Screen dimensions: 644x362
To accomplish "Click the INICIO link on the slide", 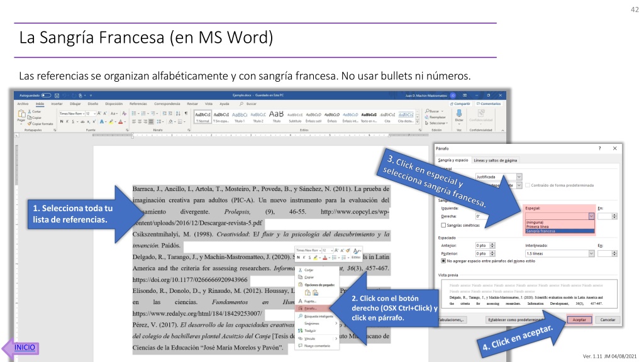I will click(x=25, y=348).
